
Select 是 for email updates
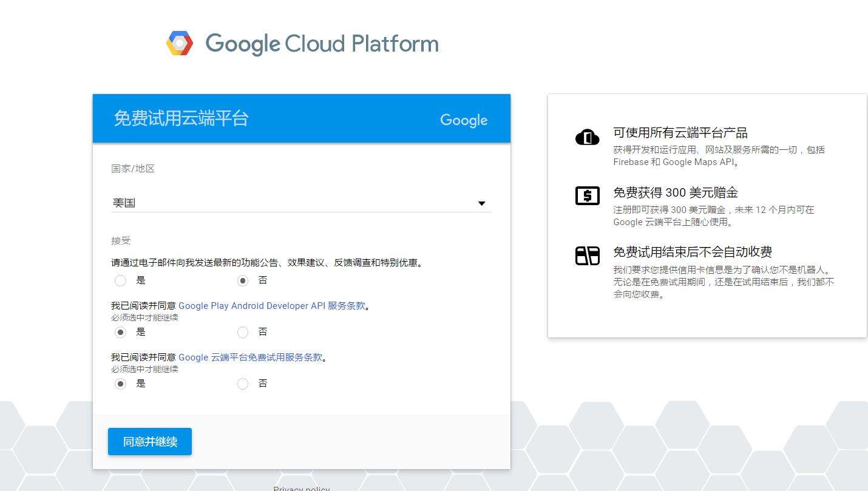pos(121,280)
